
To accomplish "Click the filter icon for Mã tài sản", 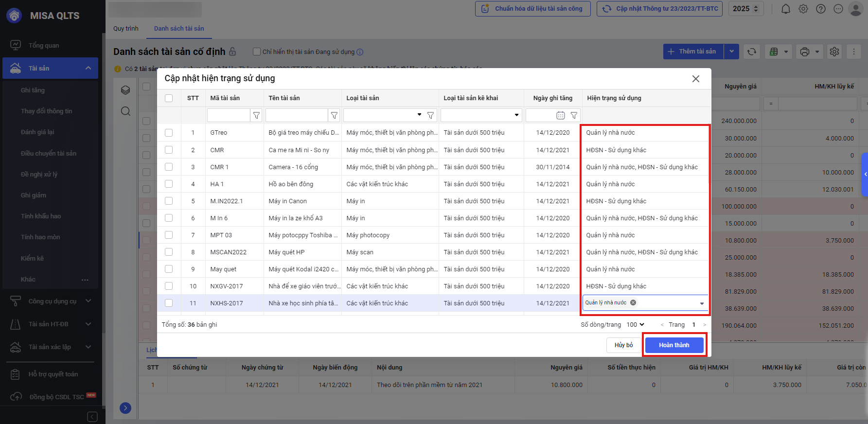I will pyautogui.click(x=256, y=115).
